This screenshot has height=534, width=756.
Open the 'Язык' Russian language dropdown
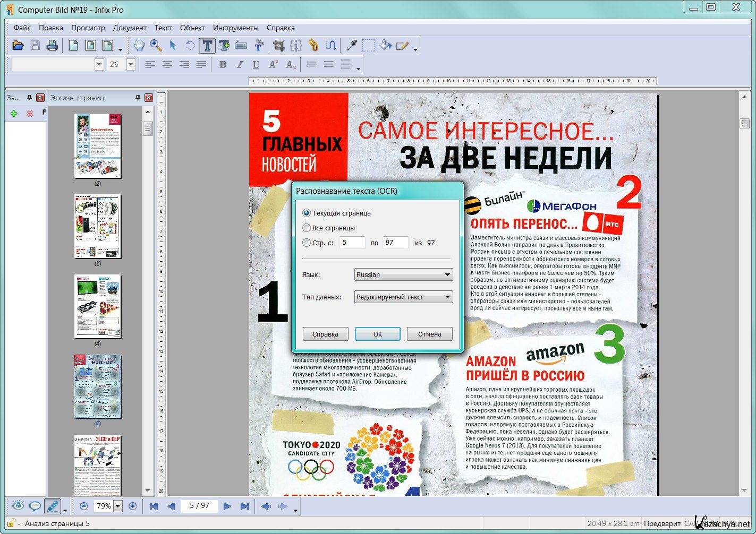click(403, 274)
